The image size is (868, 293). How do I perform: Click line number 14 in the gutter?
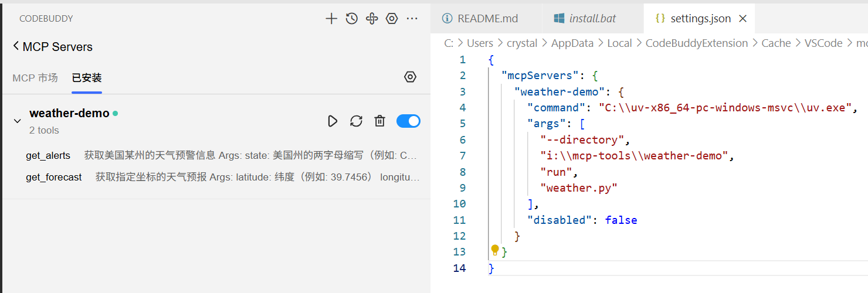(x=459, y=268)
